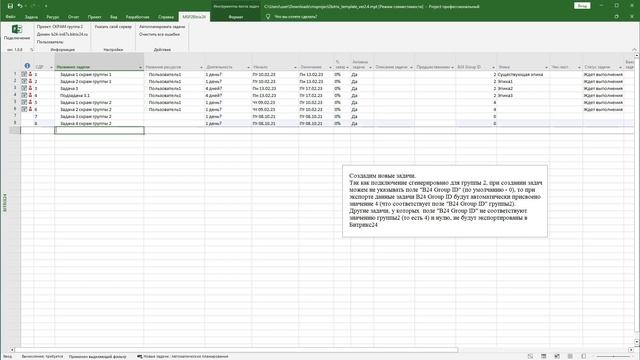The height and width of the screenshot is (360, 640).
Task: Click the red person icon in row 6
Action: (30, 109)
